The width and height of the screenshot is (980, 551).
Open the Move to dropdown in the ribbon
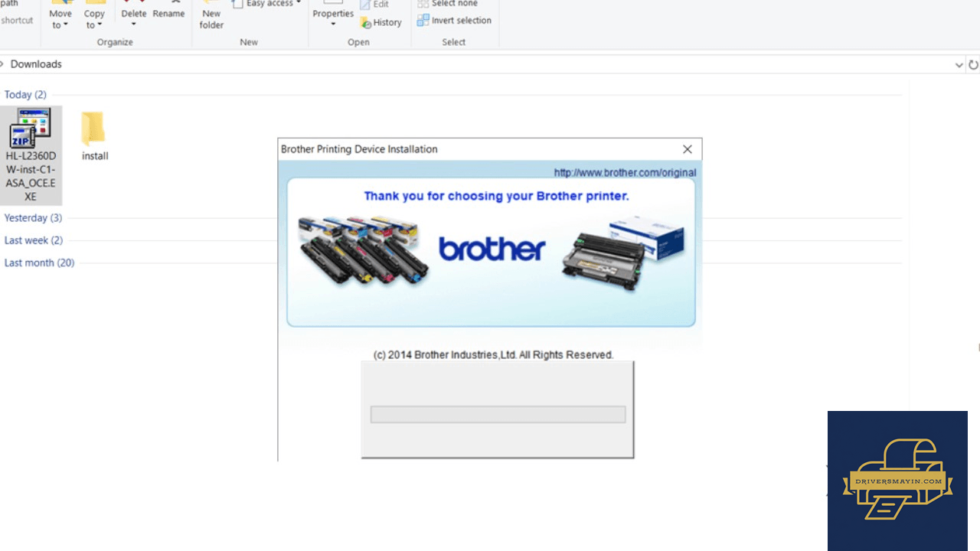pos(60,17)
